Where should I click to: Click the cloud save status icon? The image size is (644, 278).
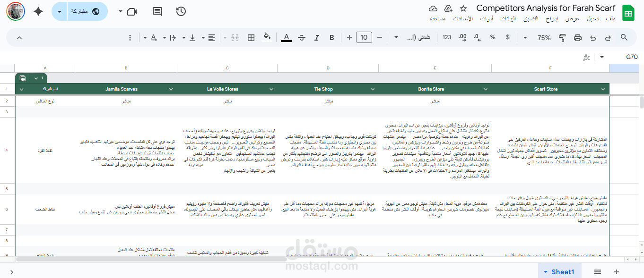coord(433,8)
